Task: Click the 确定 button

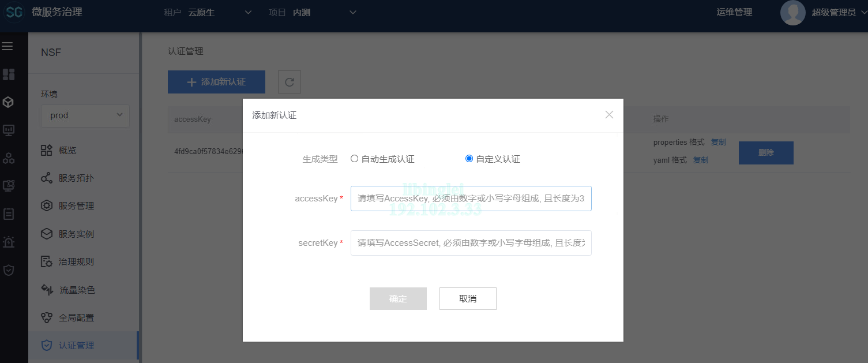Action: pyautogui.click(x=398, y=298)
